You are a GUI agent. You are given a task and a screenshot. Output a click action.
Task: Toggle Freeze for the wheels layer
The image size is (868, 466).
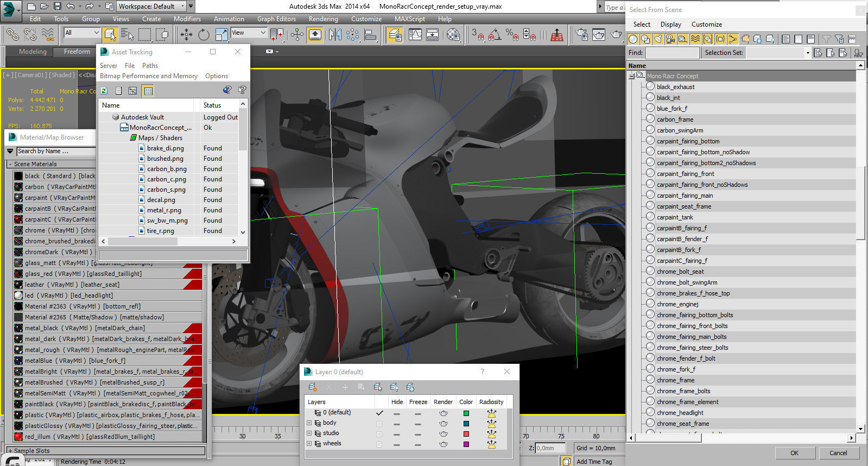coord(417,444)
